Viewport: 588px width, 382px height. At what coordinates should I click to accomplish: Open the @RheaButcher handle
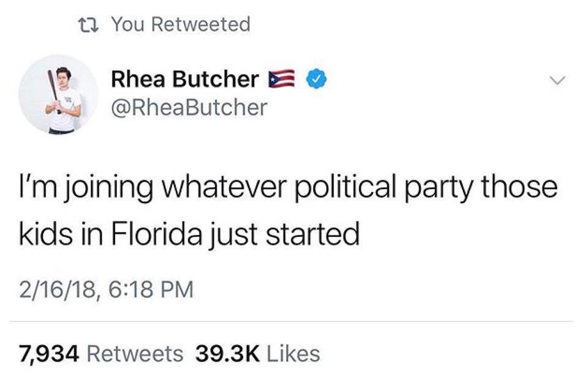coord(189,107)
